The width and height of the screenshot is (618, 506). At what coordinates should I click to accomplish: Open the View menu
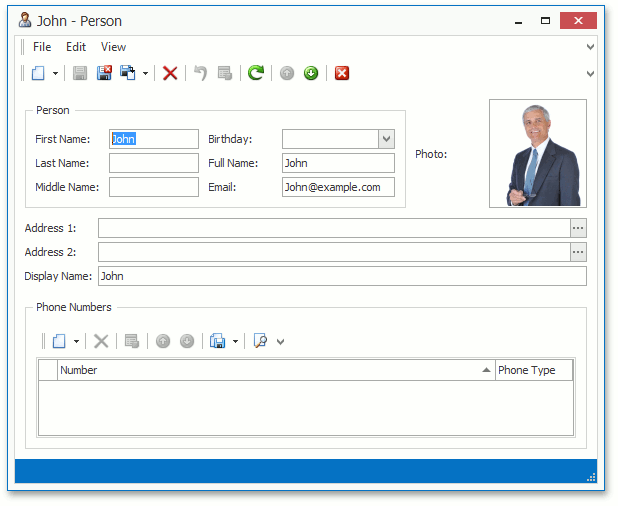113,47
